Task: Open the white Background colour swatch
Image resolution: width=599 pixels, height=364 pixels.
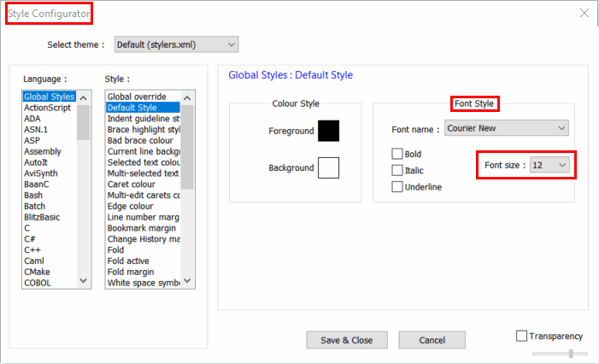Action: [x=328, y=168]
